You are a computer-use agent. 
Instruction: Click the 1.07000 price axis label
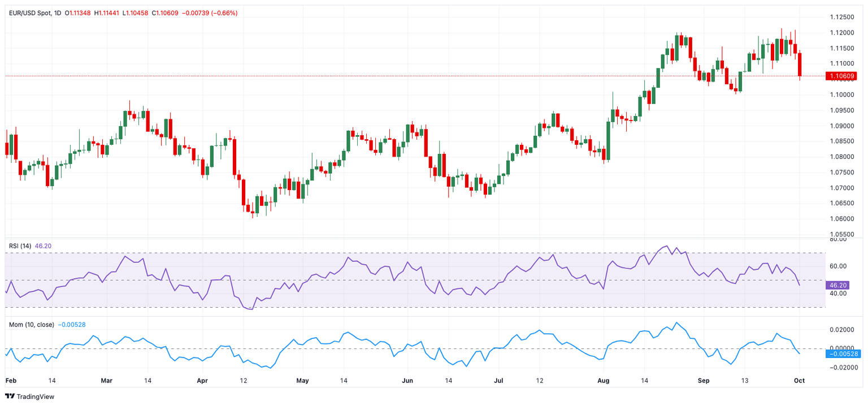[841, 188]
